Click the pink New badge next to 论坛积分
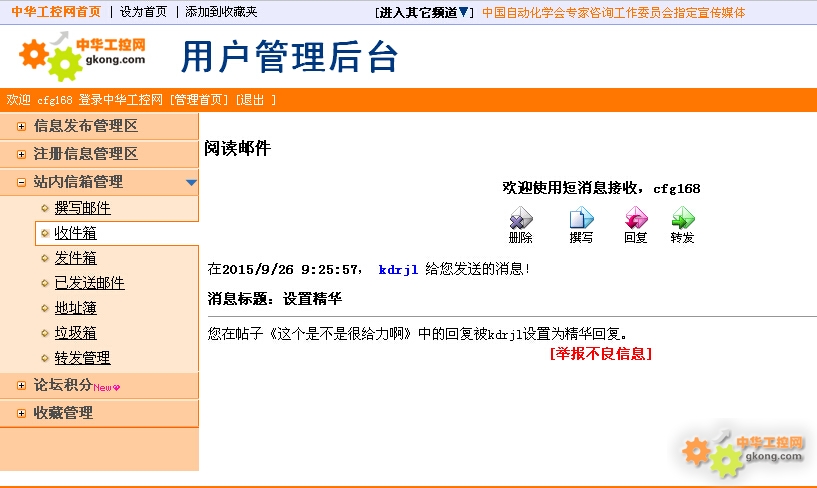This screenshot has height=488, width=817. (106, 387)
